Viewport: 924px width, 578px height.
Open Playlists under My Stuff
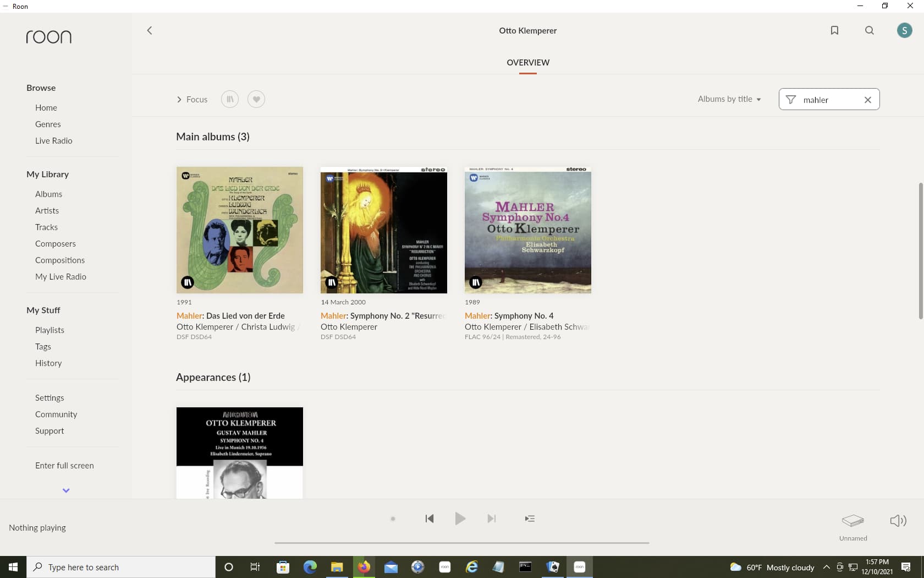[x=50, y=330]
